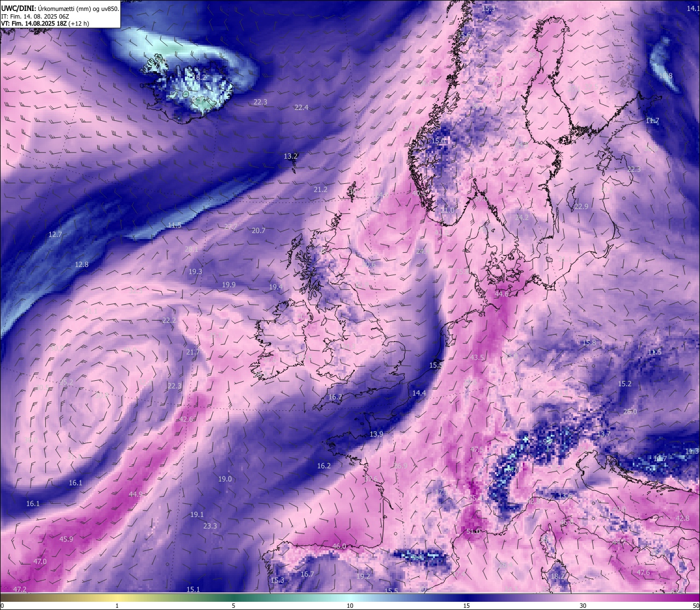Viewport: 700px width, 610px height.
Task: Click the 42.6 value label
Action: point(186,419)
